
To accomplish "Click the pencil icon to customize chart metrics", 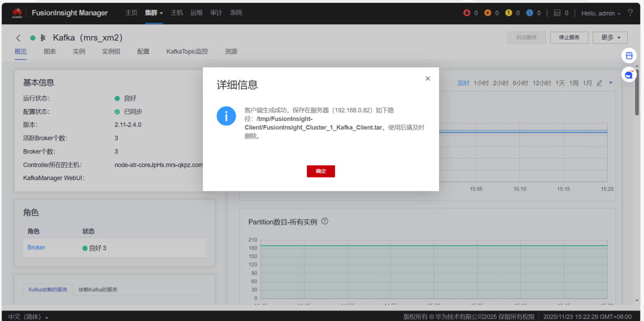I will (x=599, y=83).
